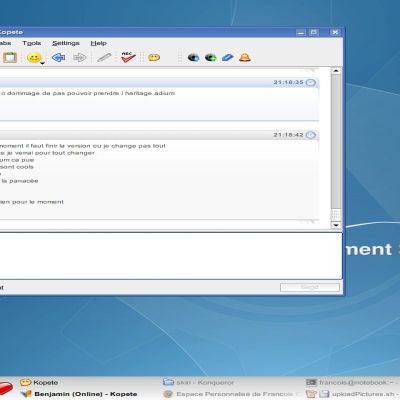The image size is (400, 400).
Task: Switch to 'Espace Personnalisé de Francois' taskbar entry
Action: point(232,394)
